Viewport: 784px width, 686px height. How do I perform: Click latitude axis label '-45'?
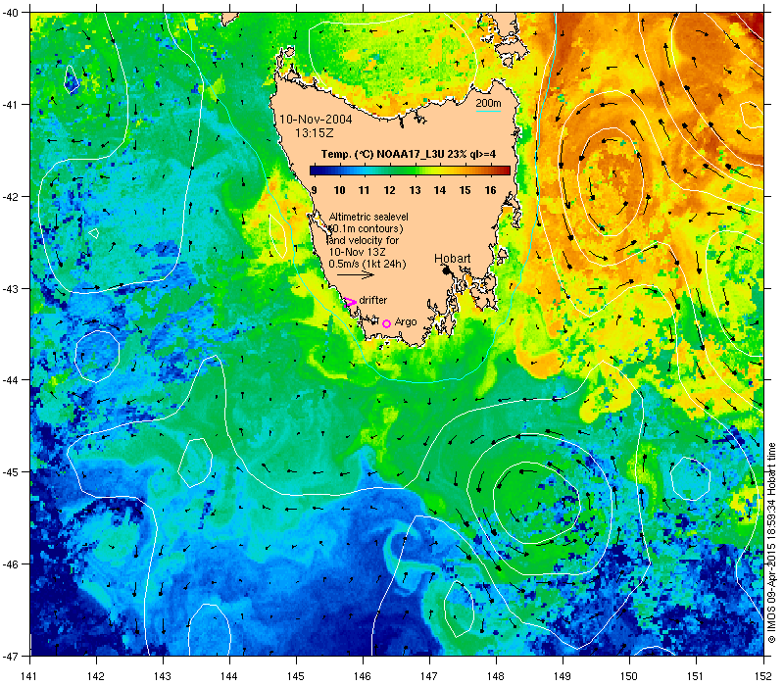tap(11, 472)
